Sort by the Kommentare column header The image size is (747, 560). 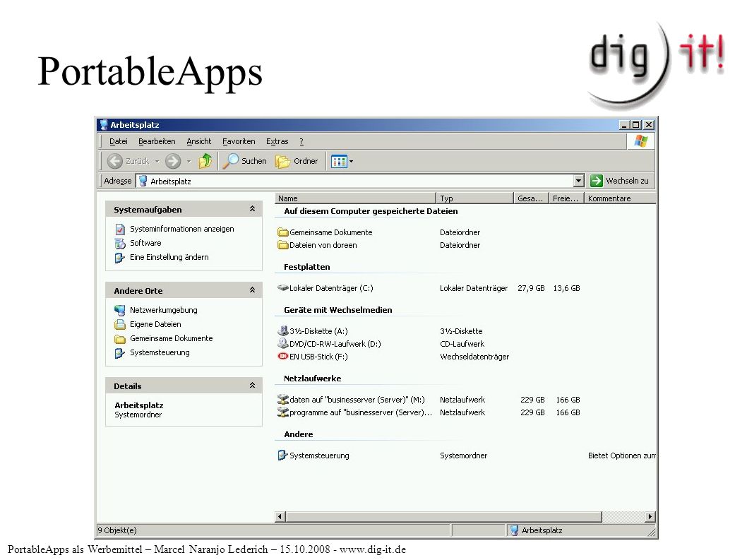click(620, 198)
